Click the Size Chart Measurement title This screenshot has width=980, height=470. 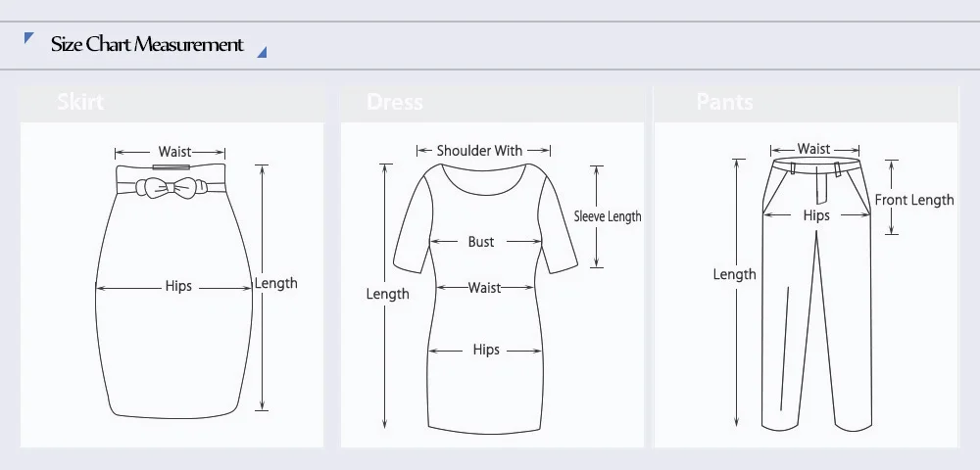[x=147, y=44]
